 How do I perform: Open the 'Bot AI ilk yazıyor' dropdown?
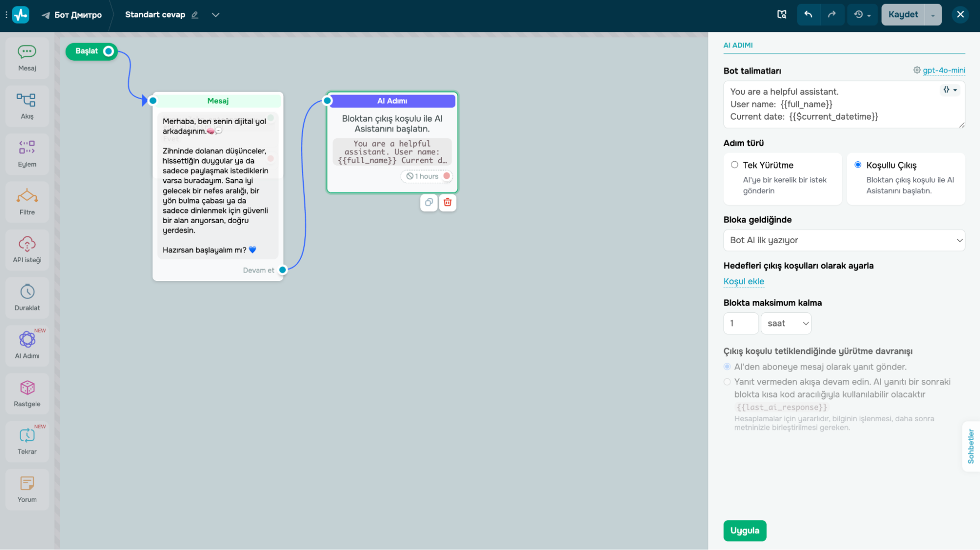coord(844,240)
